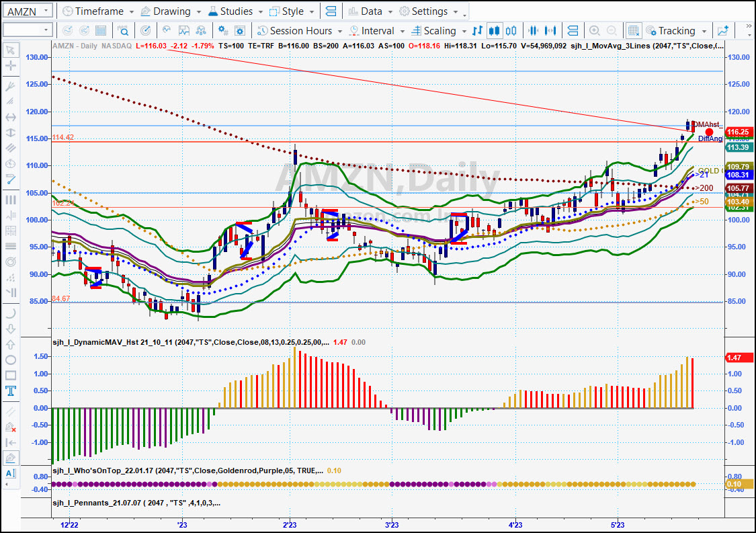Click the magnifier search icon in toolbar

pyautogui.click(x=124, y=31)
